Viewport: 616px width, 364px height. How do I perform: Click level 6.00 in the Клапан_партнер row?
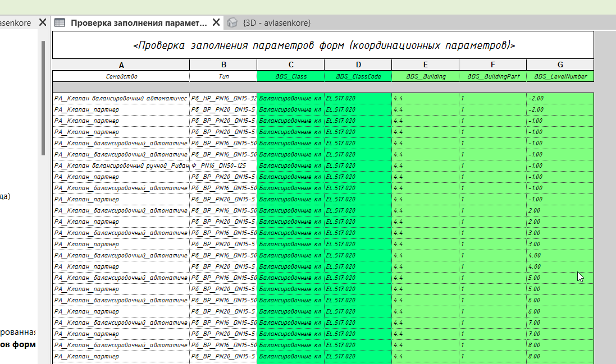(560, 311)
